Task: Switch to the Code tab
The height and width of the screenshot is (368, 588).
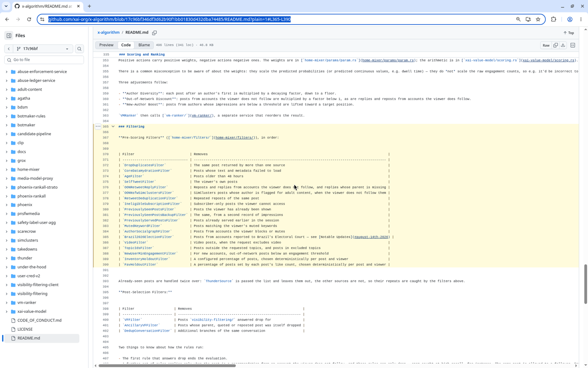Action: tap(126, 45)
